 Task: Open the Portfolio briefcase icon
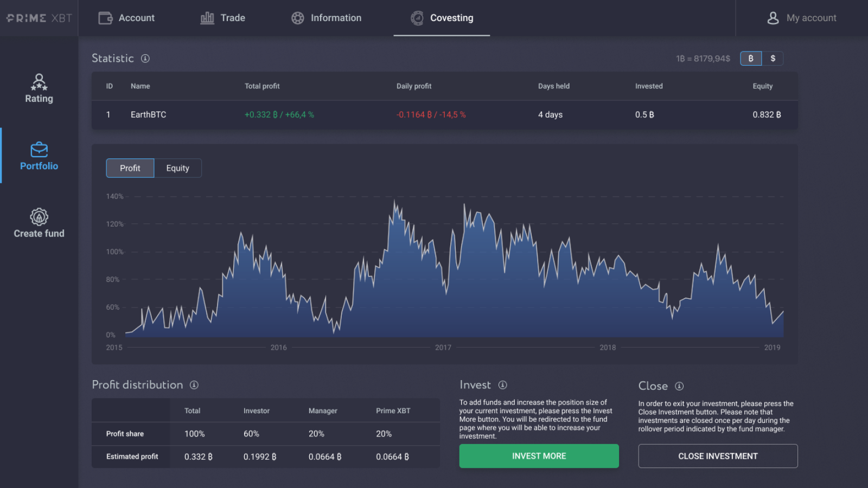(x=39, y=149)
